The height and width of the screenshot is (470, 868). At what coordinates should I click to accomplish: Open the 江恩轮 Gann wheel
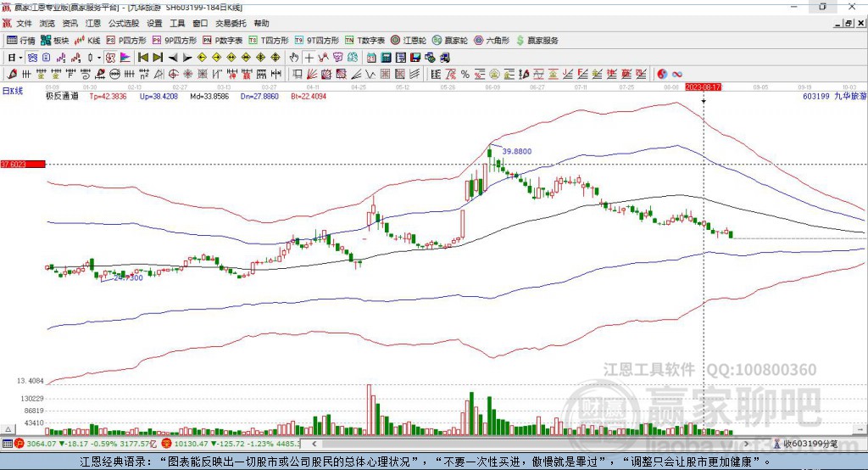(409, 41)
